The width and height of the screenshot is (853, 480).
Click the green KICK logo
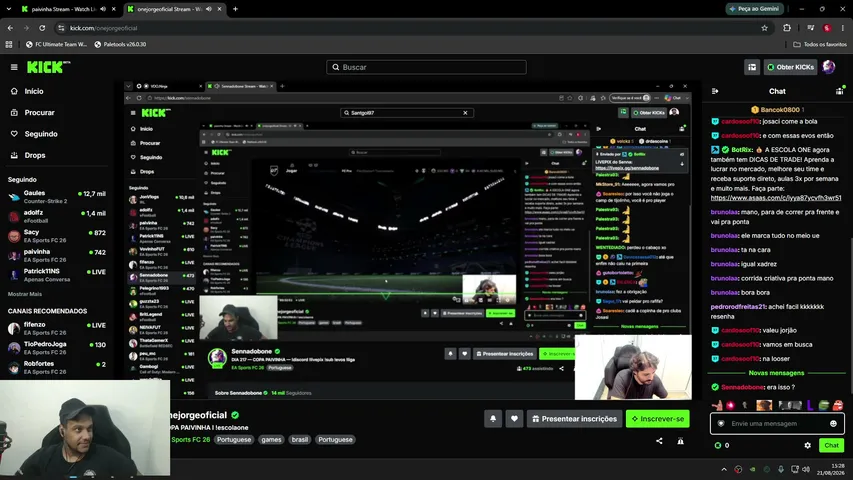tap(48, 67)
